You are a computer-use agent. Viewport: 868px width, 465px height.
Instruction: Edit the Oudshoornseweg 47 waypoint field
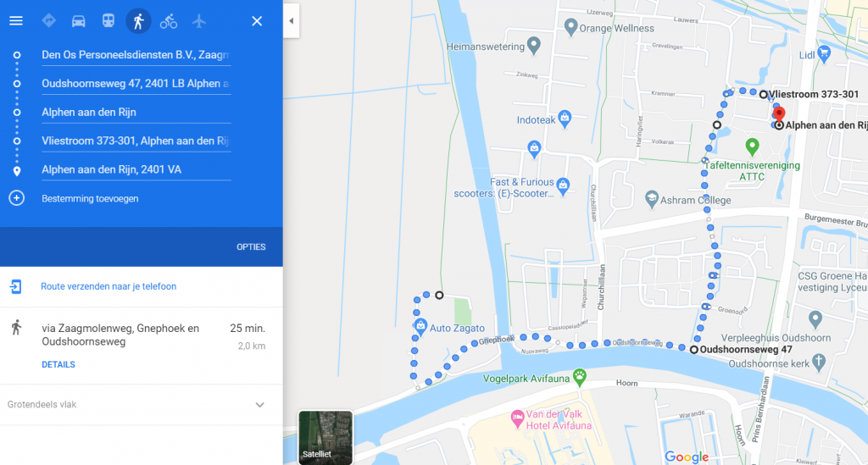[136, 84]
